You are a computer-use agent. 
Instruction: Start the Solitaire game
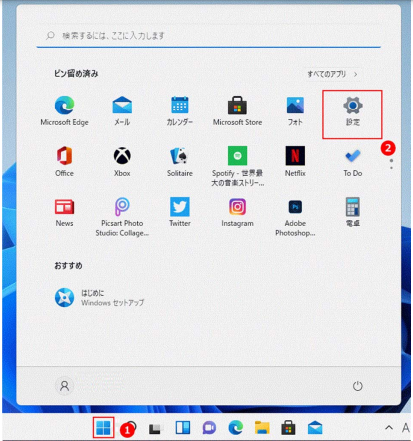180,162
